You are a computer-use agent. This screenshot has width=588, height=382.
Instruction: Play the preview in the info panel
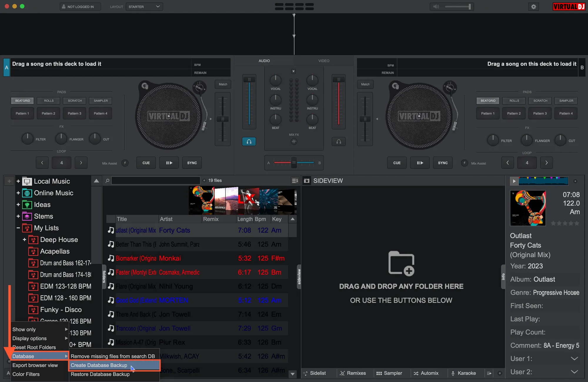514,181
